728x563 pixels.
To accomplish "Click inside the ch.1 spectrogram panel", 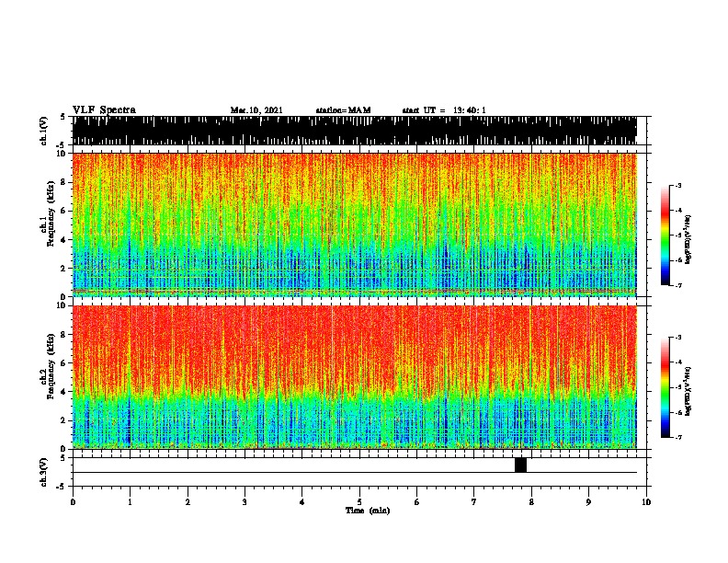I will pyautogui.click(x=354, y=224).
